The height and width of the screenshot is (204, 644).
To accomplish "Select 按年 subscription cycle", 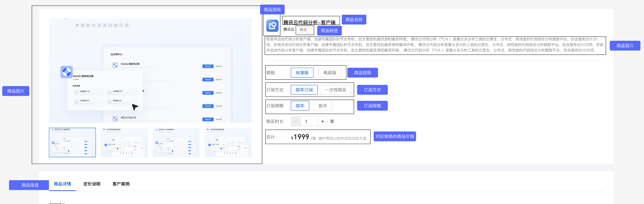I will (x=300, y=106).
